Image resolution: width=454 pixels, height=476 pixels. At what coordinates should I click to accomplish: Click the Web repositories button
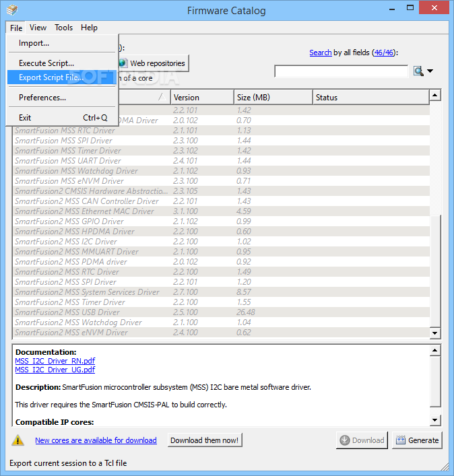[154, 63]
